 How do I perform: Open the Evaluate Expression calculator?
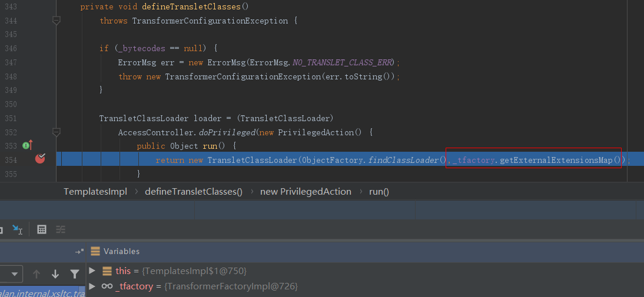tap(42, 229)
